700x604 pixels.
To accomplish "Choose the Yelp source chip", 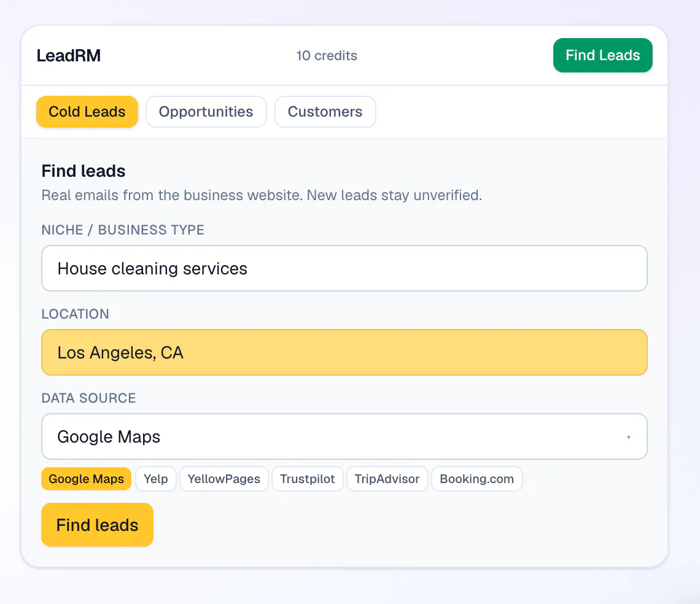I will coord(156,479).
